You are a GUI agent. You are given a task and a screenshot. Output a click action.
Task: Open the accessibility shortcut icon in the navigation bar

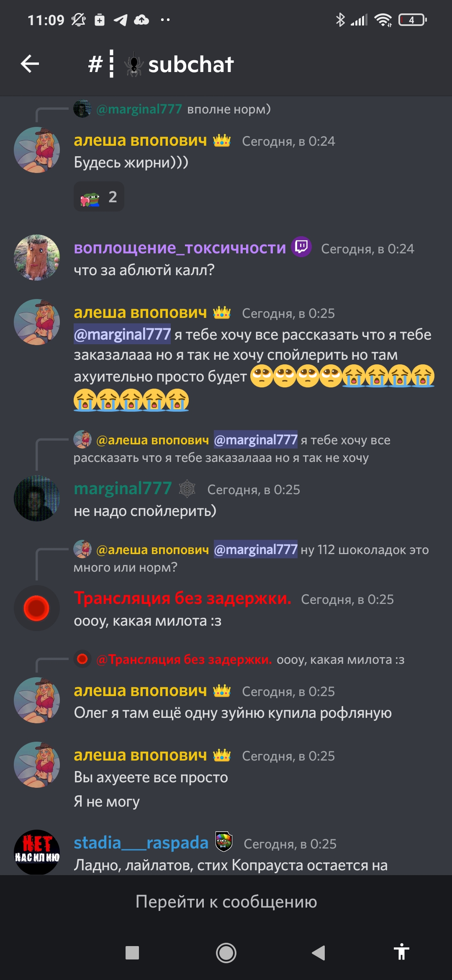coord(401,952)
